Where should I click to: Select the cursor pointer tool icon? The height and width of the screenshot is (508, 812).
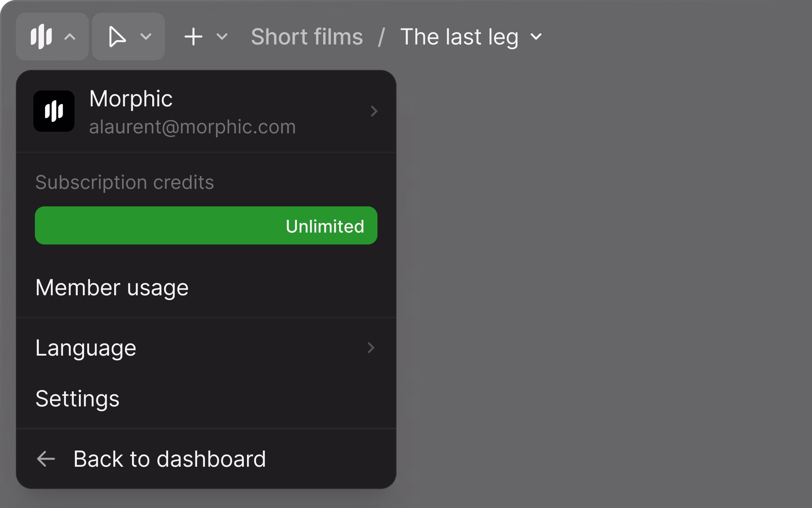click(117, 37)
